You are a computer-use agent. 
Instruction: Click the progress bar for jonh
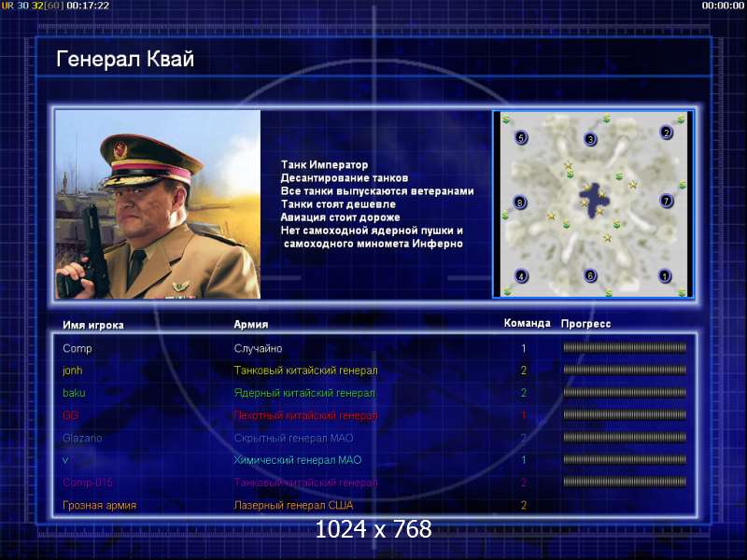pos(625,370)
